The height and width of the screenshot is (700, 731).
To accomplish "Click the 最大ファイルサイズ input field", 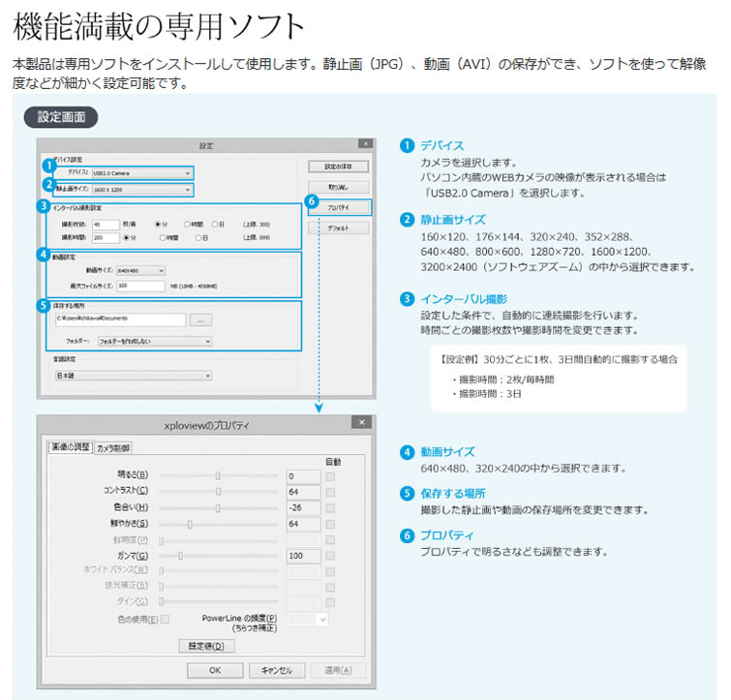I will pos(140,286).
